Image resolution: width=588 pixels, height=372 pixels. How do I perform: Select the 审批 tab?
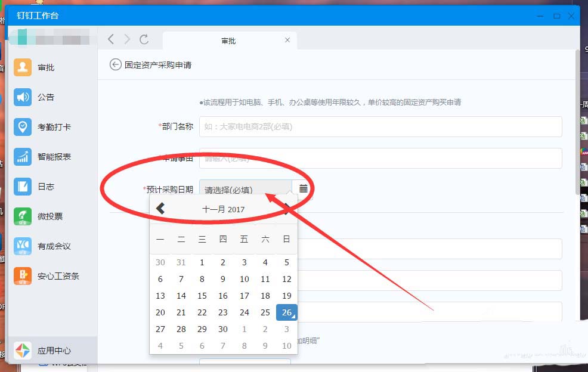[x=228, y=41]
